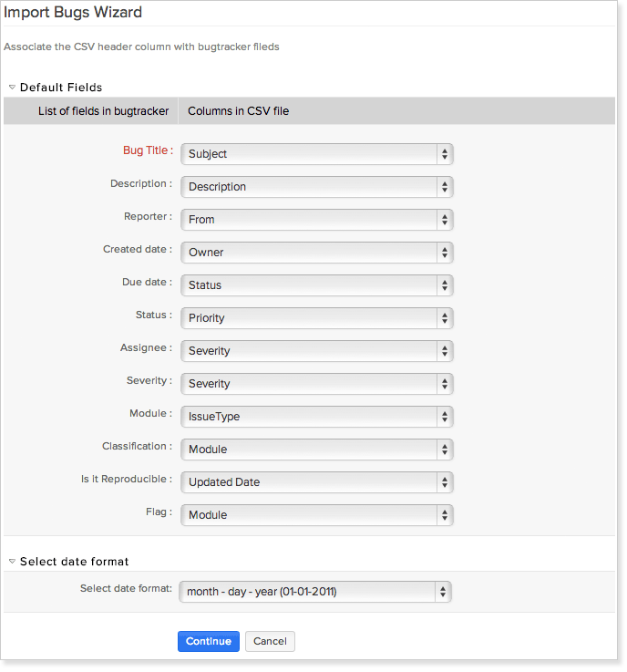Collapse the Default Fields section
This screenshot has width=627, height=672.
click(x=13, y=88)
